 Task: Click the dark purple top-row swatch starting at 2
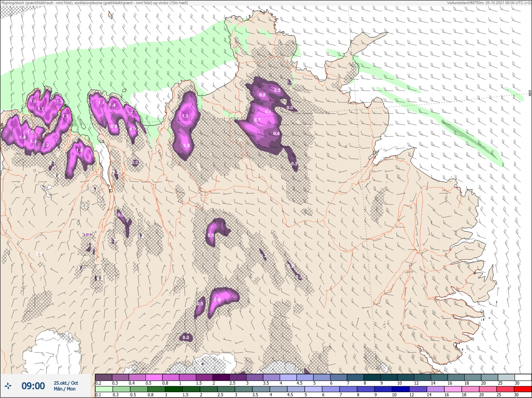[x=222, y=377]
